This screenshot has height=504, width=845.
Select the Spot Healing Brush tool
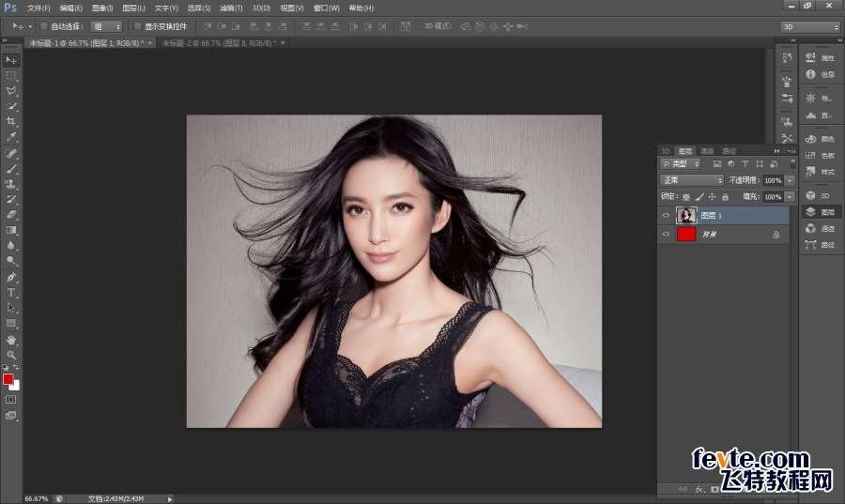point(10,154)
